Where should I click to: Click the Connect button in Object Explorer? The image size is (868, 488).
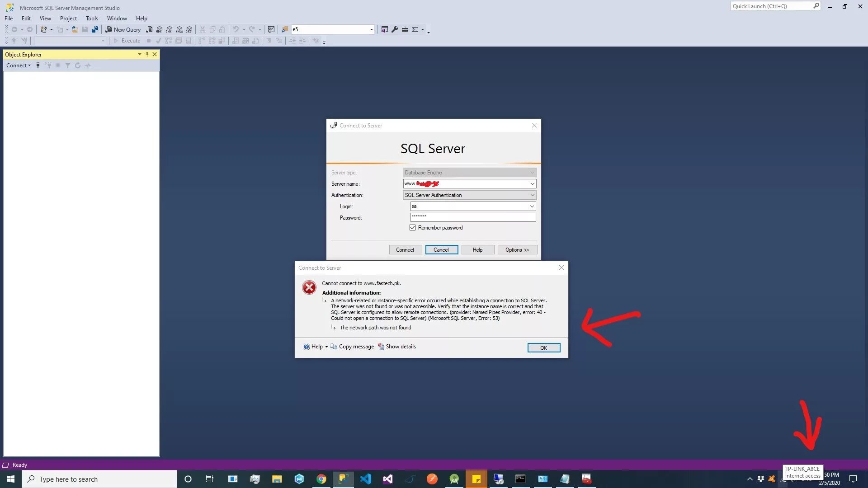click(18, 64)
